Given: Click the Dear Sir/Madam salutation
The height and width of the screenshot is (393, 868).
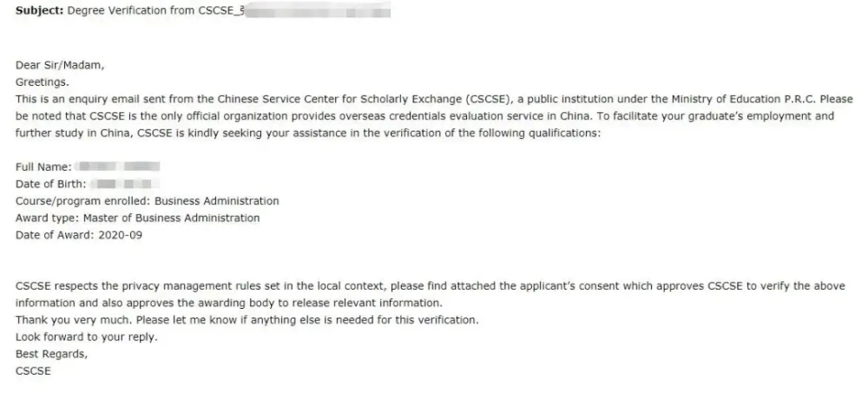Looking at the screenshot, I should tap(60, 65).
